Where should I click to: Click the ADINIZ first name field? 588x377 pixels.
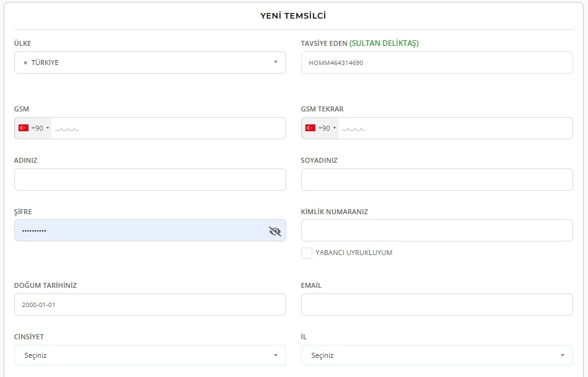(150, 180)
